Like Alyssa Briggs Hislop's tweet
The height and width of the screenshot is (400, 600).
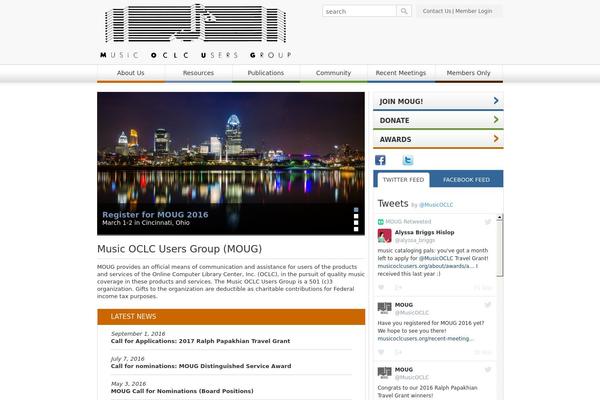click(381, 287)
